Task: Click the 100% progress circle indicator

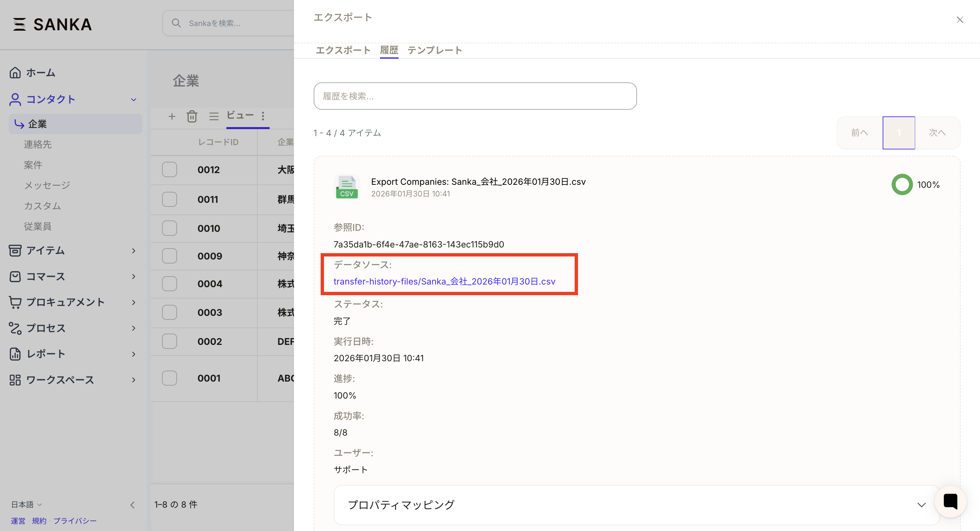Action: click(x=901, y=184)
